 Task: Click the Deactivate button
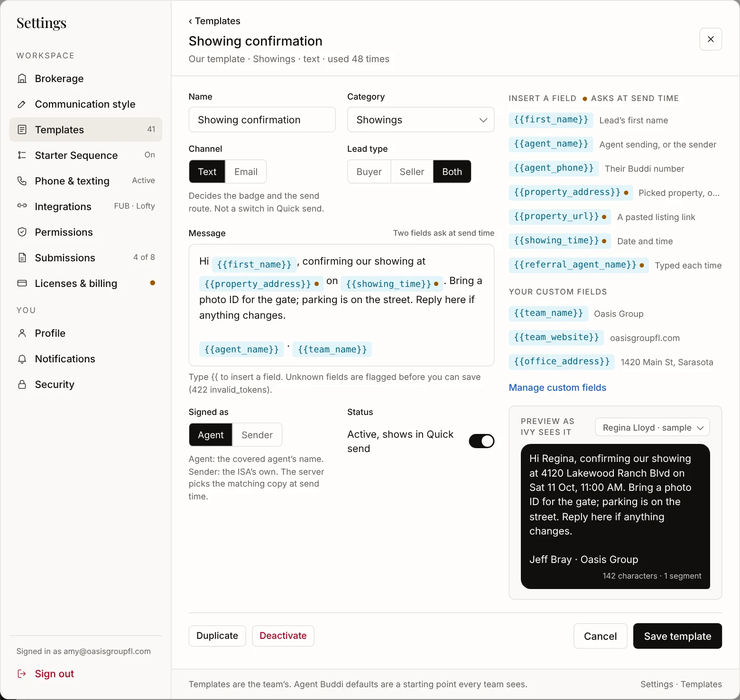(283, 636)
